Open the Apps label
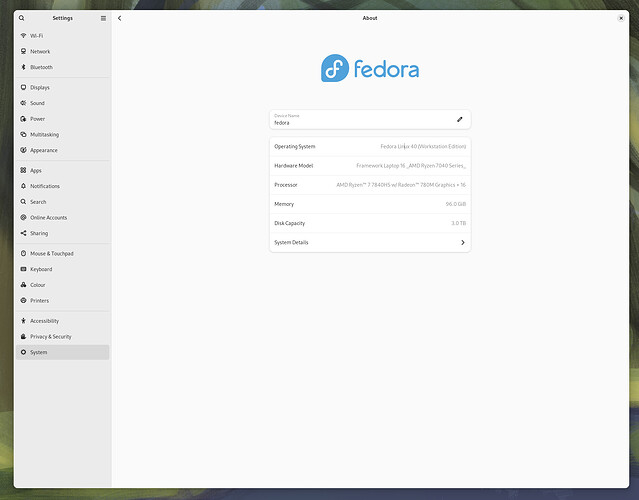Screen dimensions: 639x500 click(36, 171)
